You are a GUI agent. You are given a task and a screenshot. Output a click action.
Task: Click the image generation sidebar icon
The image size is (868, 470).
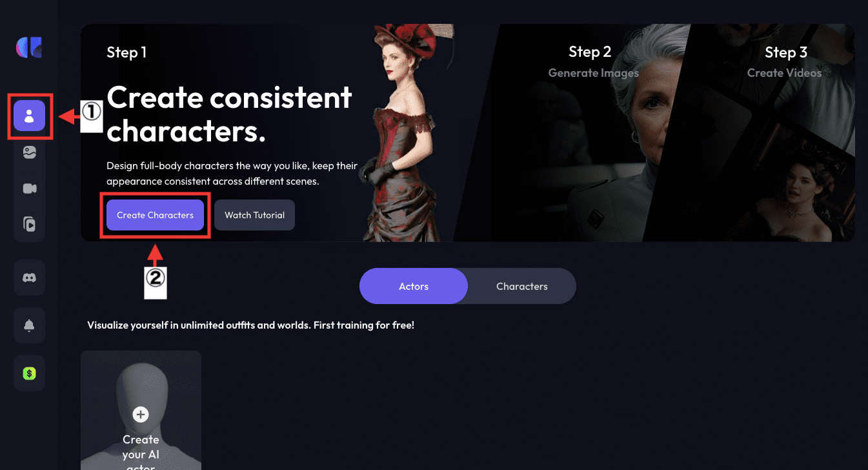pos(29,153)
